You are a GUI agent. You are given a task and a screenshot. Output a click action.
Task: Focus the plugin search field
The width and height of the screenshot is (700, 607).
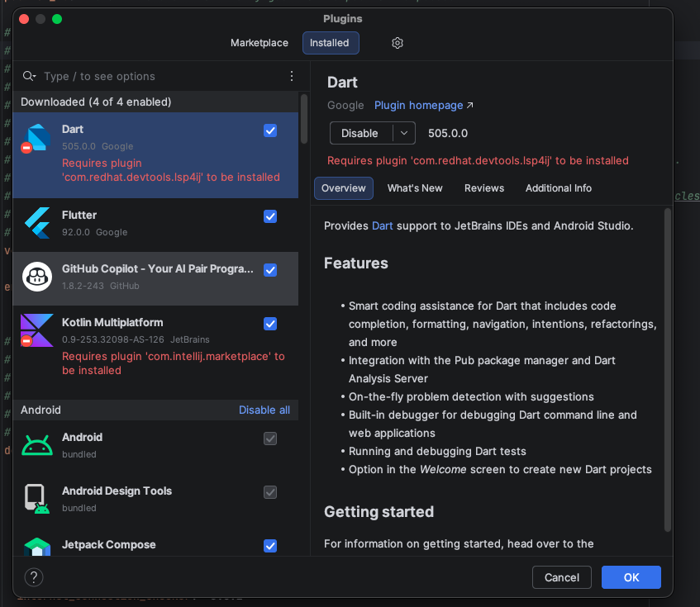click(163, 76)
